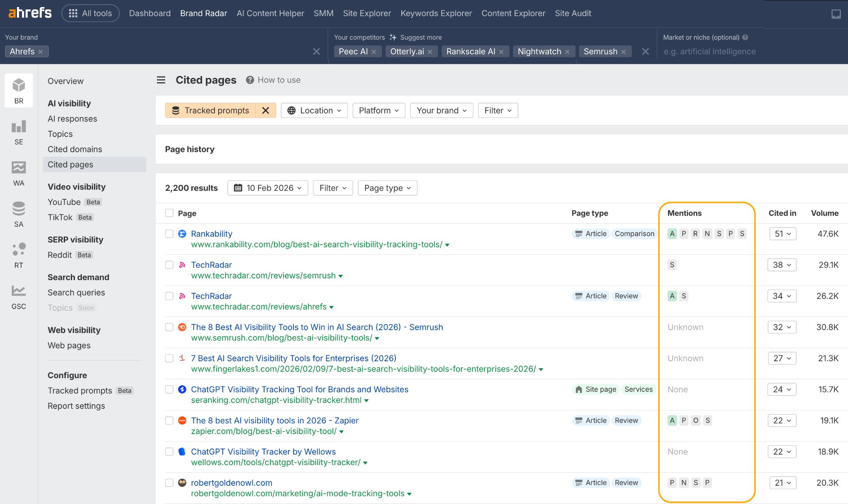Check the Zapier article row checkbox
The height and width of the screenshot is (504, 848).
[x=169, y=420]
